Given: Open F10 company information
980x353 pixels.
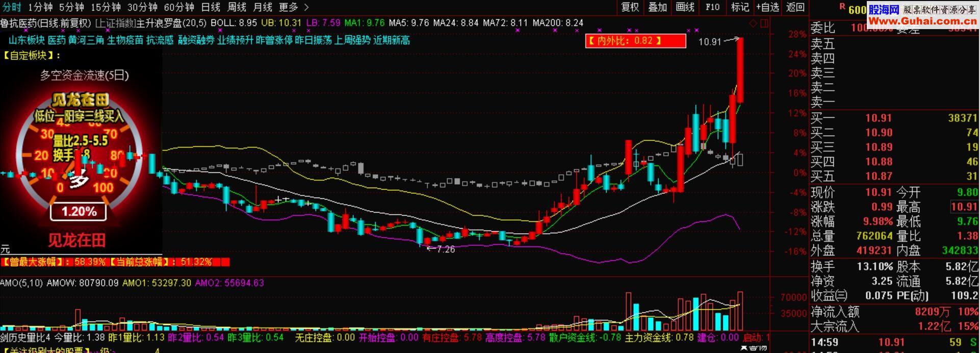Looking at the screenshot, I should pos(712,7).
